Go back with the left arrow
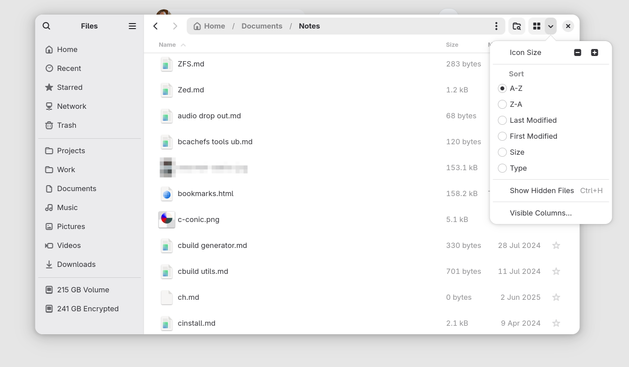 [x=156, y=26]
